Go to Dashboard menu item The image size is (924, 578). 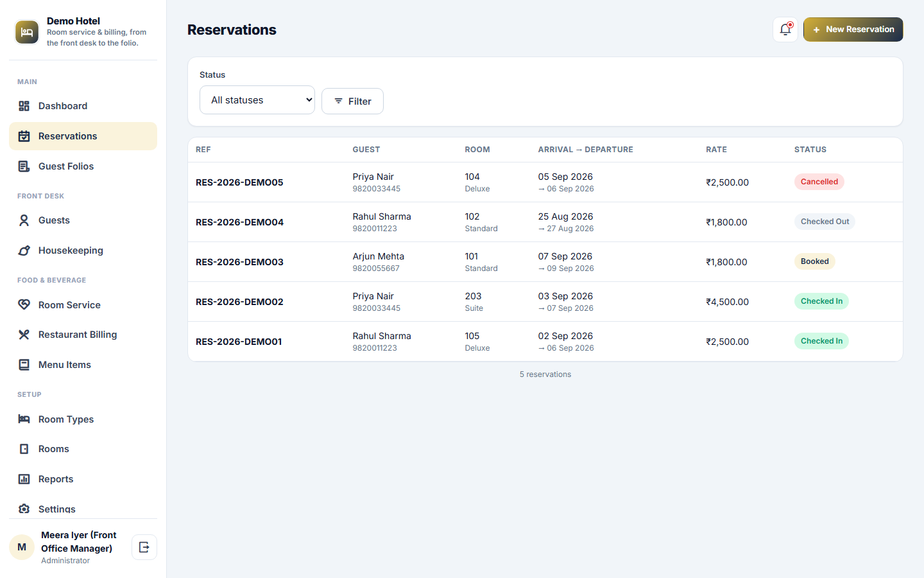[83, 106]
